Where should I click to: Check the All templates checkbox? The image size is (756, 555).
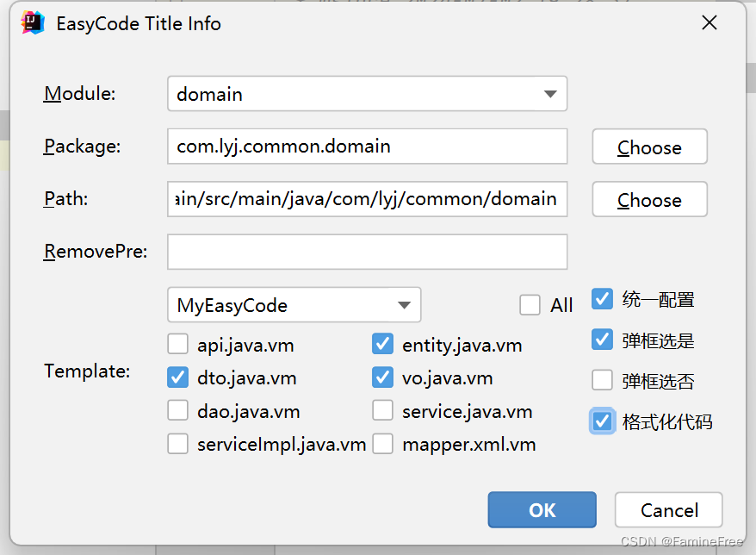[530, 305]
